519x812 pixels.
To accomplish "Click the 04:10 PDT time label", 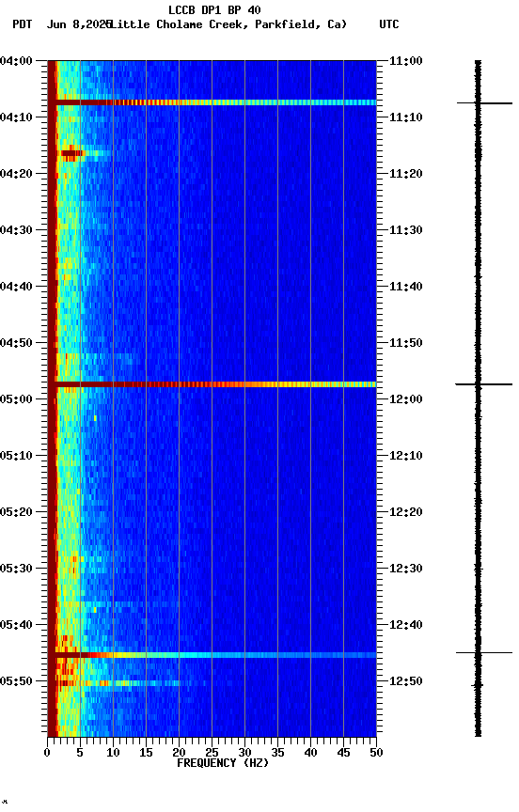I will coord(16,117).
